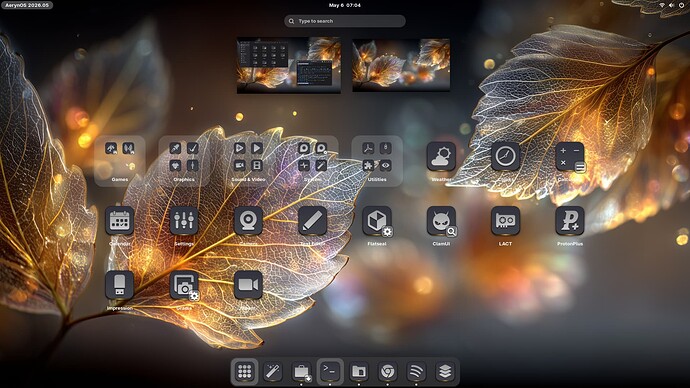This screenshot has width=690, height=388.
Task: Open the Terminal from the dock
Action: point(330,372)
